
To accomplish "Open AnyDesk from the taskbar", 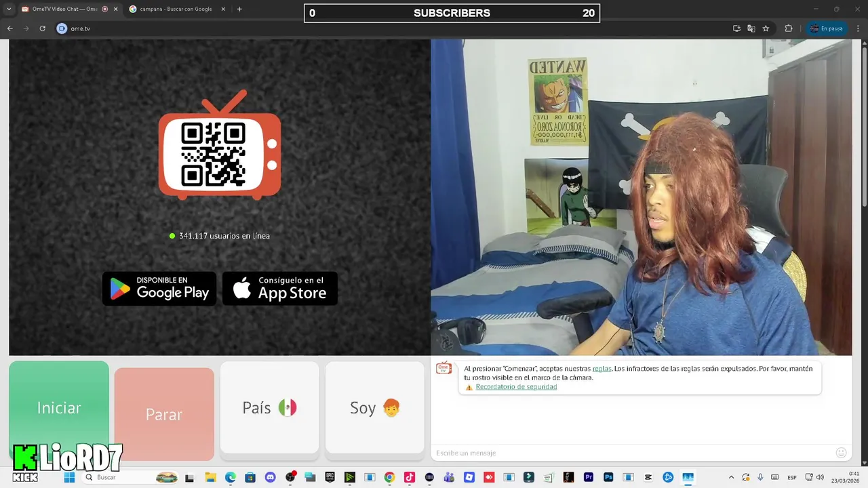I will coord(489,477).
